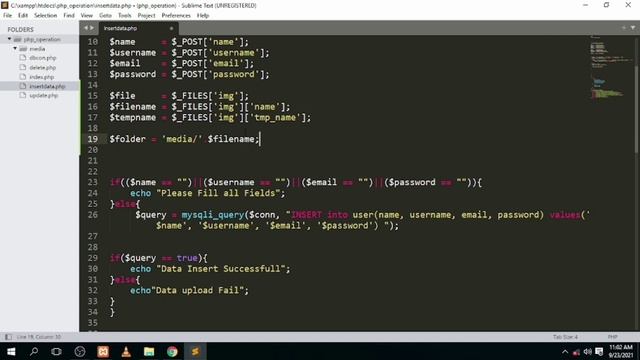The width and height of the screenshot is (640, 360).
Task: Click line number 26 in the gutter
Action: tap(93, 215)
